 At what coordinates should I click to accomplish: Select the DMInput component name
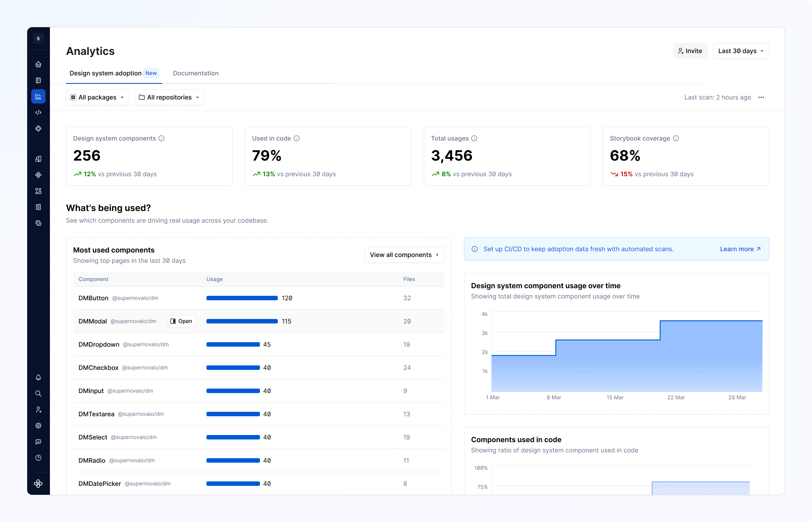91,391
